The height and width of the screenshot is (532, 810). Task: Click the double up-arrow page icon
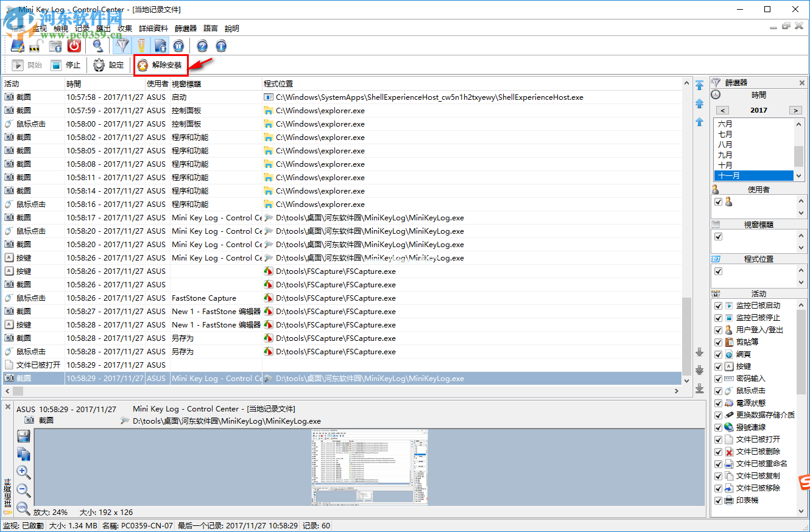point(700,103)
